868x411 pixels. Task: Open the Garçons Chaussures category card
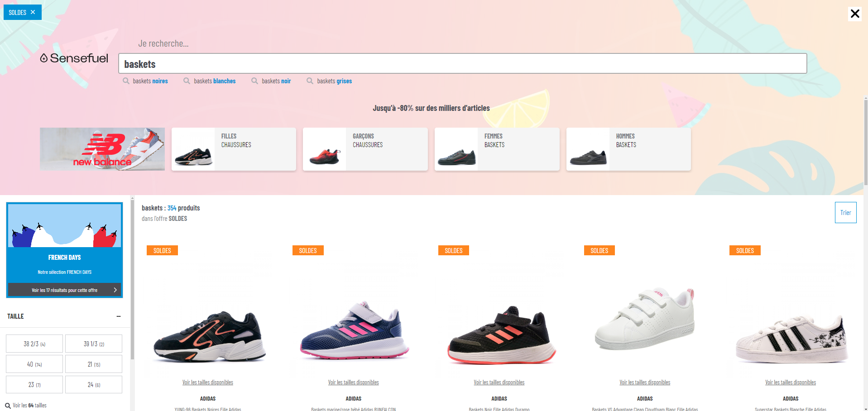365,149
